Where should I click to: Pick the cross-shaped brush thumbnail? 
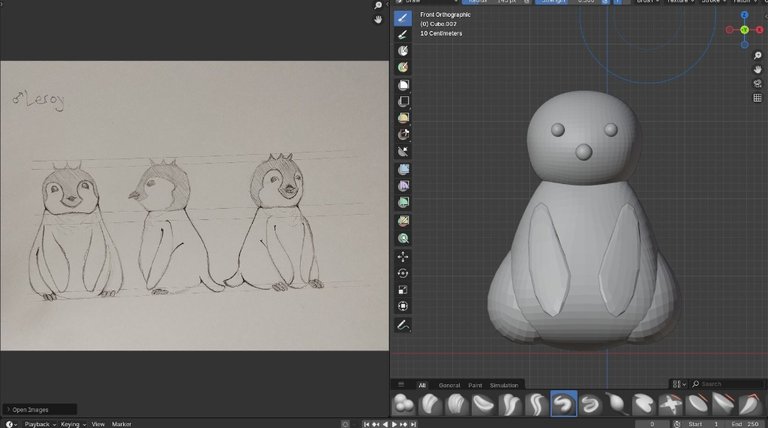[x=670, y=404]
